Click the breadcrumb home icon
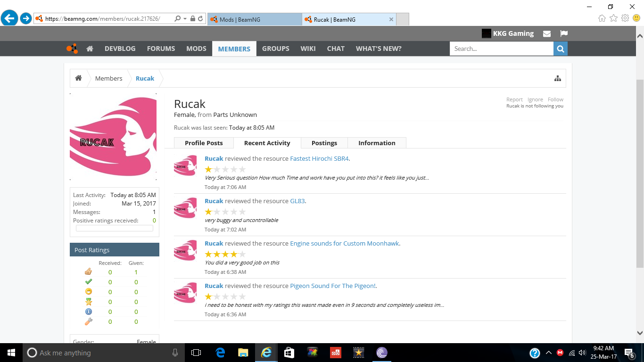644x362 pixels. coord(79,78)
